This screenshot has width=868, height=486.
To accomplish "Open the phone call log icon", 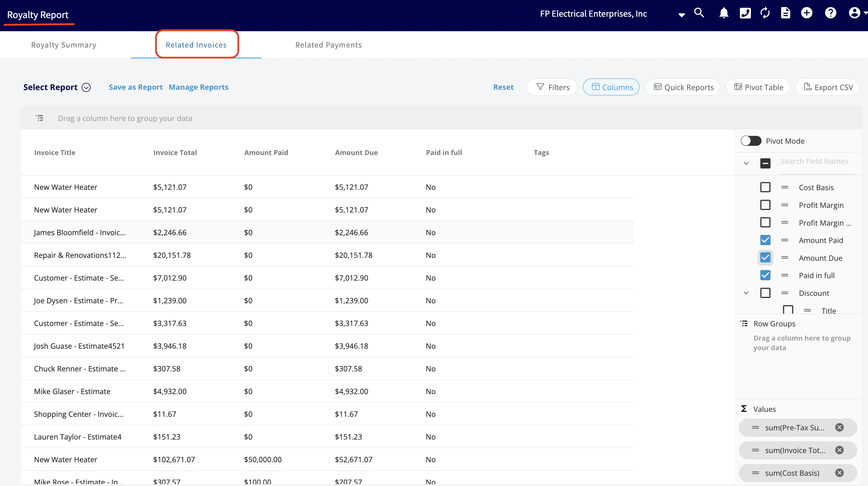I will click(x=745, y=13).
